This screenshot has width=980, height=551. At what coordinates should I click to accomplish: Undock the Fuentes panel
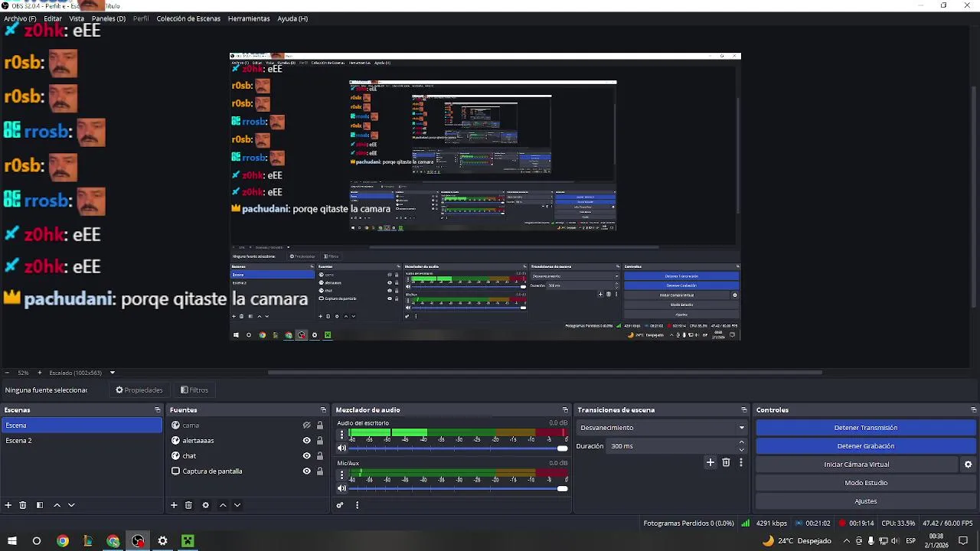324,410
